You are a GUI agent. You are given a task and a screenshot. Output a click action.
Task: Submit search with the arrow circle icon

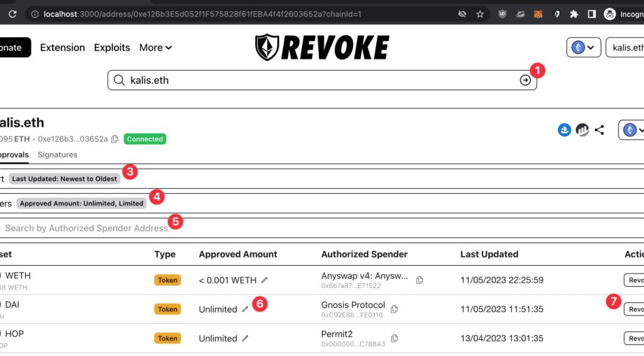point(525,80)
